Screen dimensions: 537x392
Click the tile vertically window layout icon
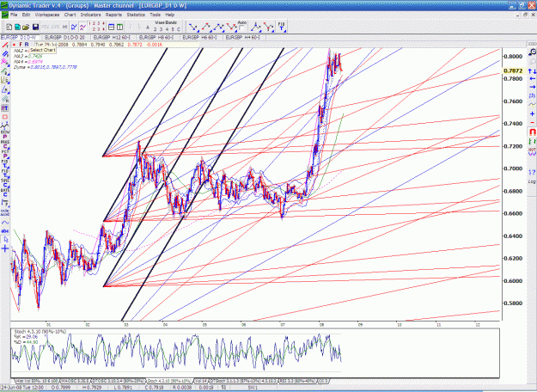(120, 27)
